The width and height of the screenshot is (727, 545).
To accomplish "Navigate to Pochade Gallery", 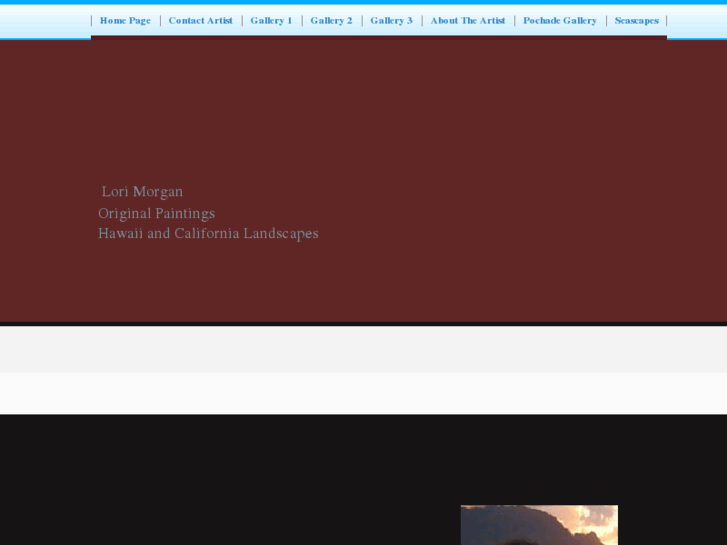I will pyautogui.click(x=560, y=20).
